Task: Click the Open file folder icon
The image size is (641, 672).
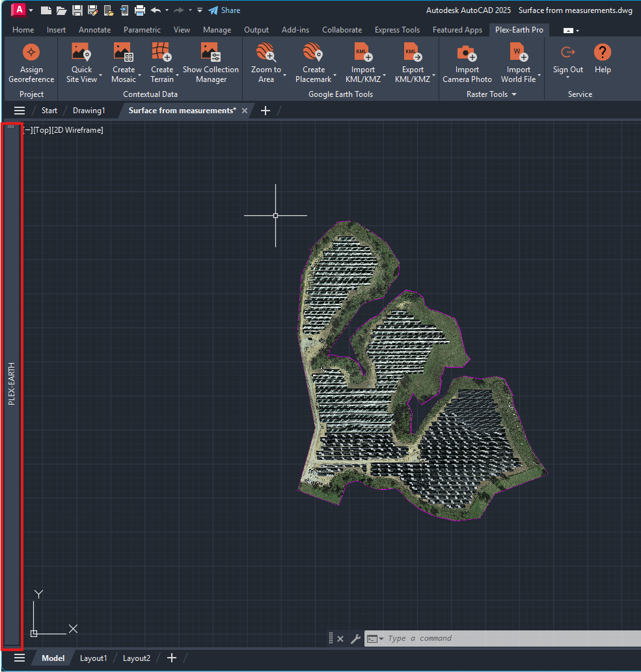Action: [x=61, y=10]
